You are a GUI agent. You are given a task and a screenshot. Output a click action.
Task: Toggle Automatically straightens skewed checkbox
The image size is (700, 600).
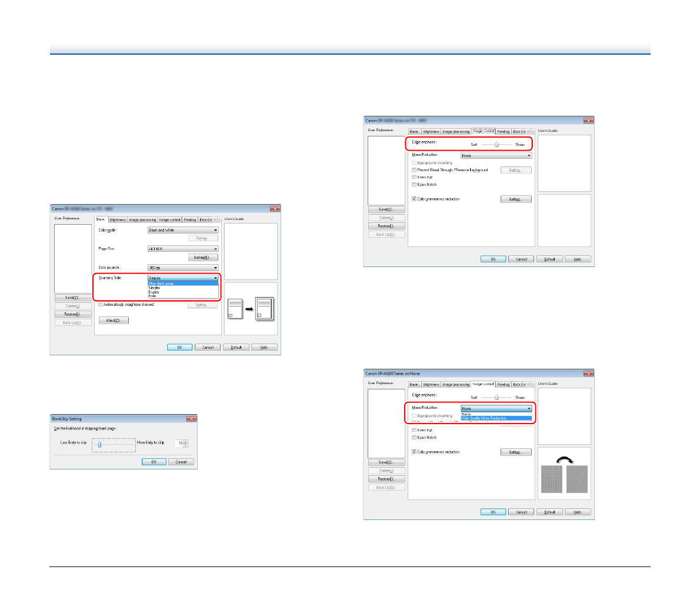[x=101, y=305]
